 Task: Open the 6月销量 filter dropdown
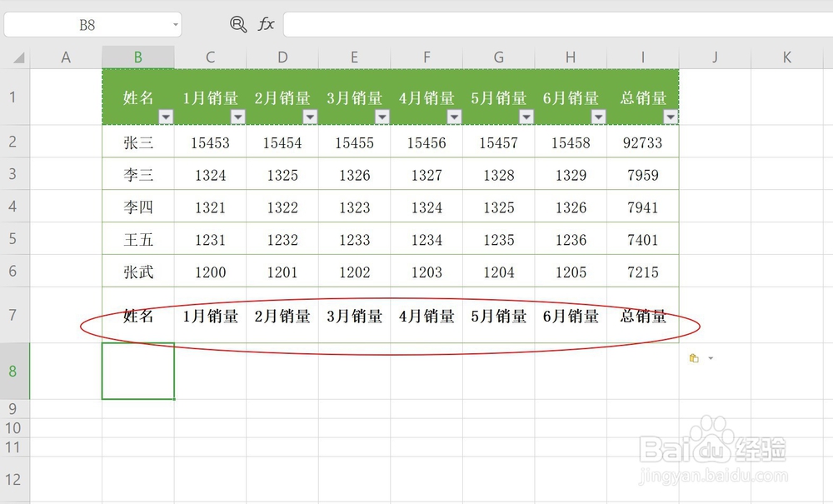598,117
